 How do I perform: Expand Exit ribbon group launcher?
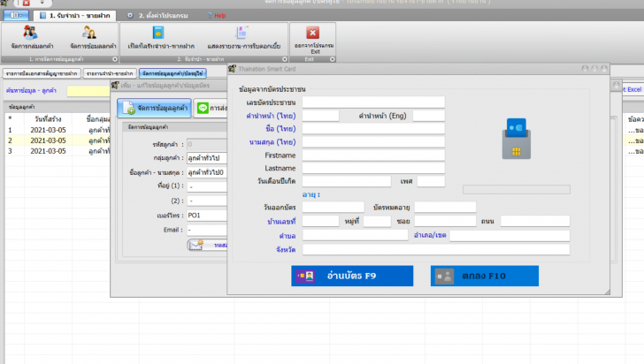(333, 59)
